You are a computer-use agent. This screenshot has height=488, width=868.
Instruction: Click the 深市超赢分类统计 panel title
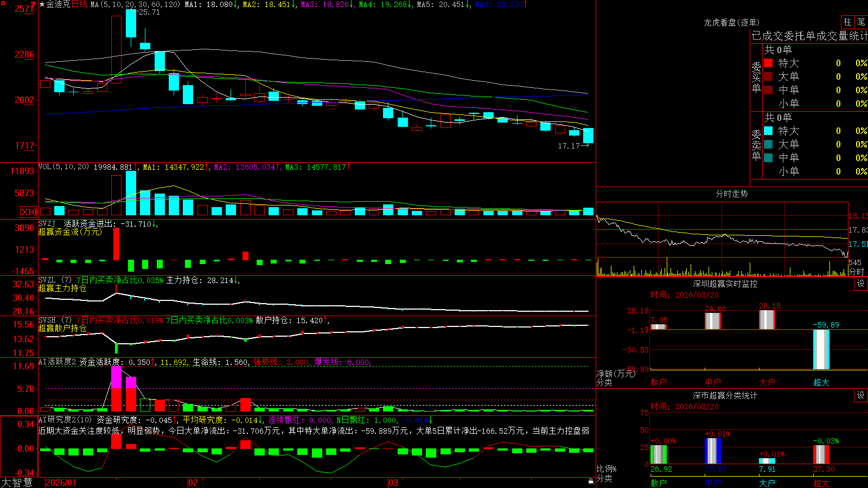coord(725,395)
